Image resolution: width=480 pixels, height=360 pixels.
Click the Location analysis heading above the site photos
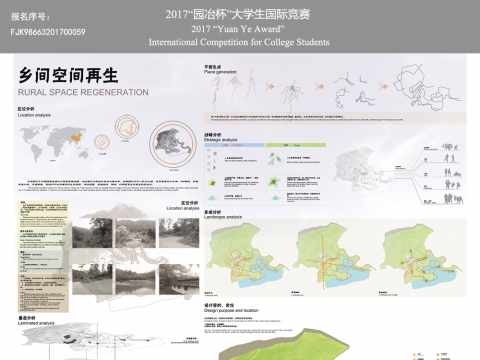point(183,208)
